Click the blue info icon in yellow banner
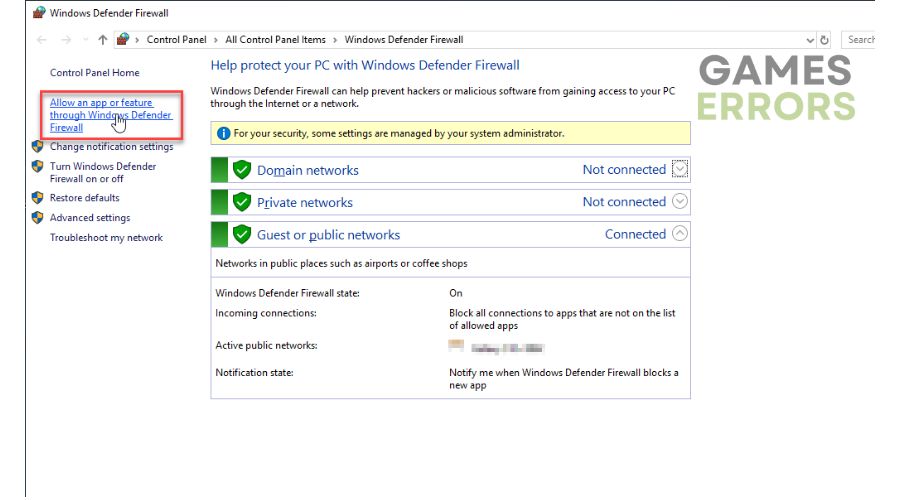This screenshot has width=900, height=500. 223,134
